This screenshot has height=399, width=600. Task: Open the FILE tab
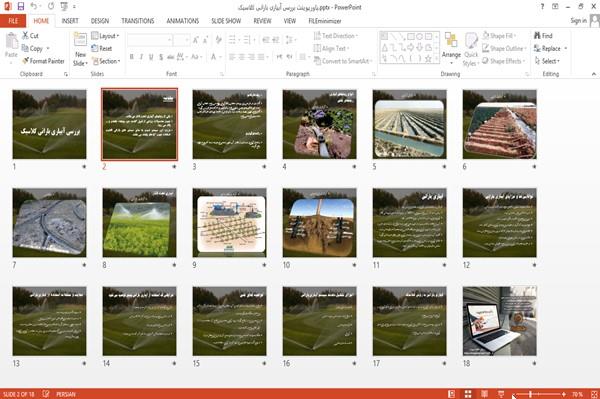(13, 21)
